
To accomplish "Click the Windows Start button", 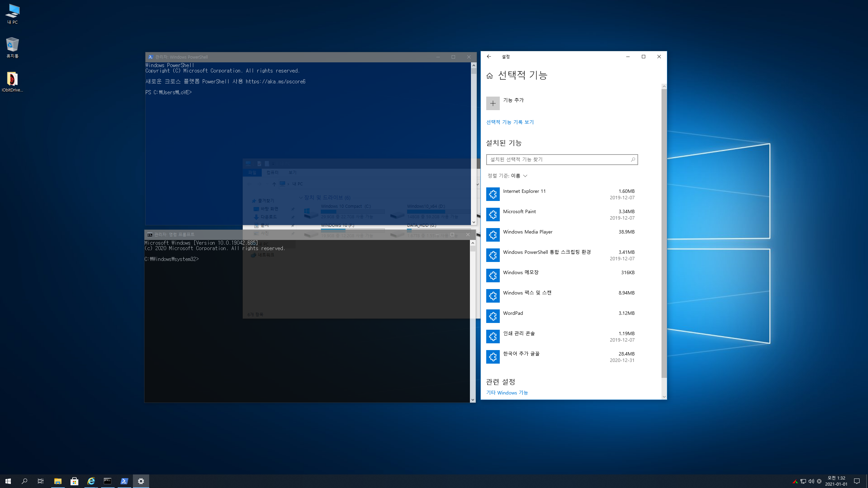I will [x=8, y=481].
